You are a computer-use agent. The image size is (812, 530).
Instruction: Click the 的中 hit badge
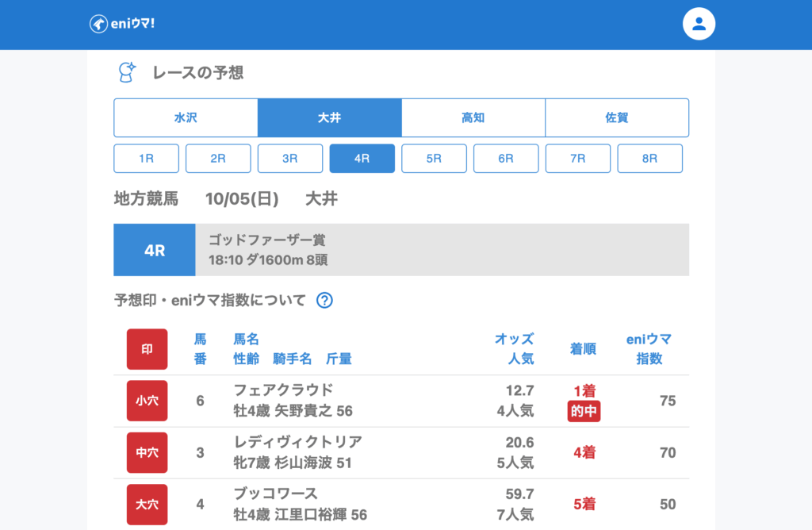[x=584, y=412]
